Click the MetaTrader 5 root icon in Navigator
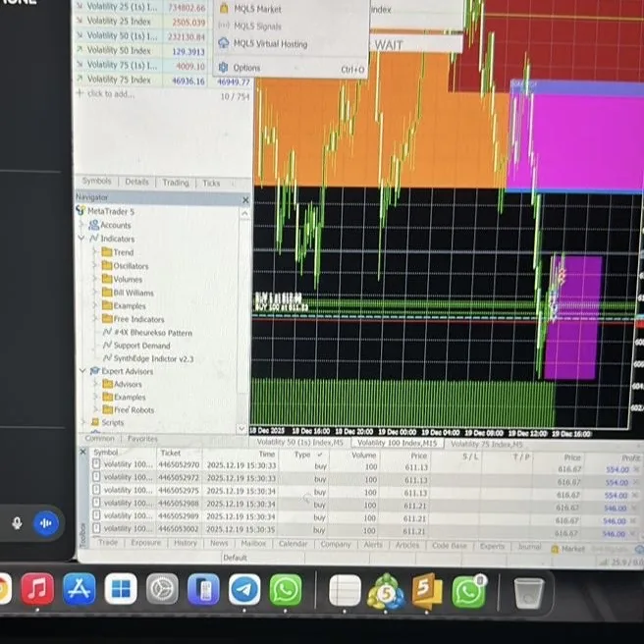644x644 pixels. click(80, 211)
